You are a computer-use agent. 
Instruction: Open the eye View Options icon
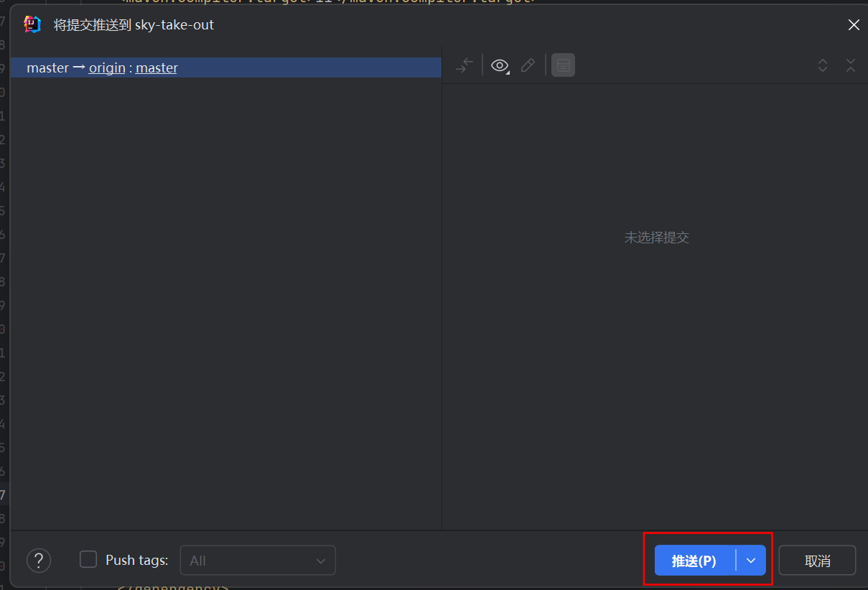(500, 65)
